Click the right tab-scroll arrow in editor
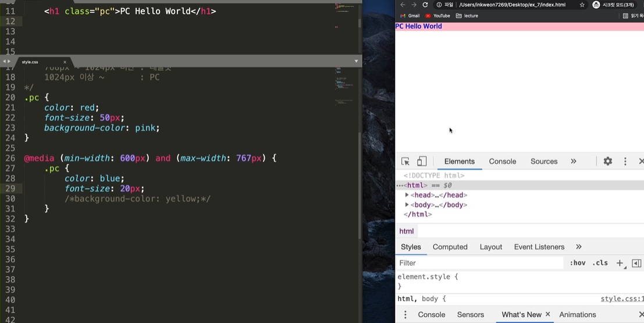This screenshot has height=323, width=644. [x=9, y=62]
